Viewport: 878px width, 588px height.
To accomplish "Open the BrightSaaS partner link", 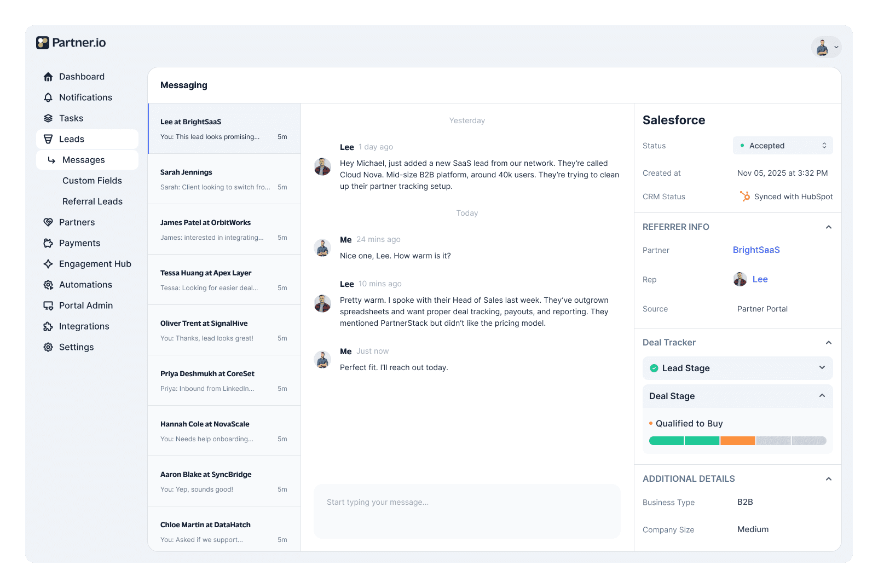I will 756,250.
